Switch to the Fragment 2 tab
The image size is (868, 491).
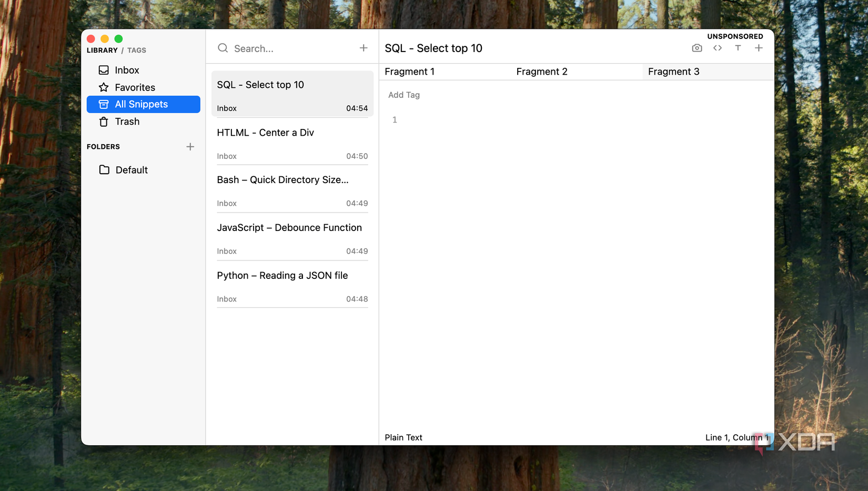(541, 72)
